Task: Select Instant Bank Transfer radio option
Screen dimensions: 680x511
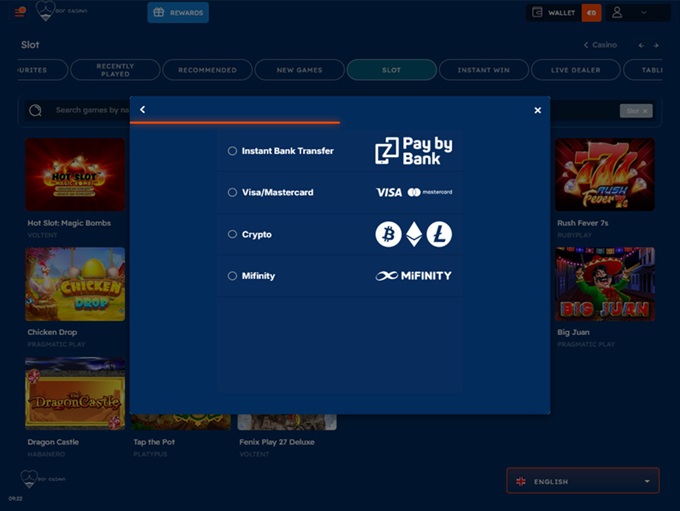Action: pyautogui.click(x=233, y=151)
